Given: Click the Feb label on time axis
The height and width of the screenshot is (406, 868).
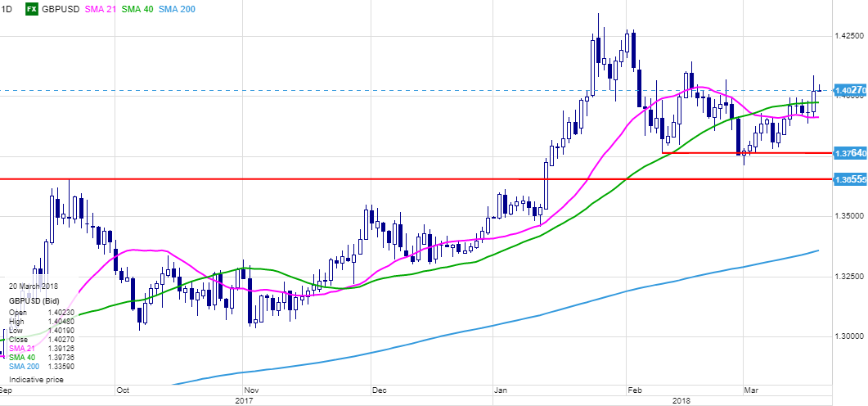Looking at the screenshot, I should (636, 390).
